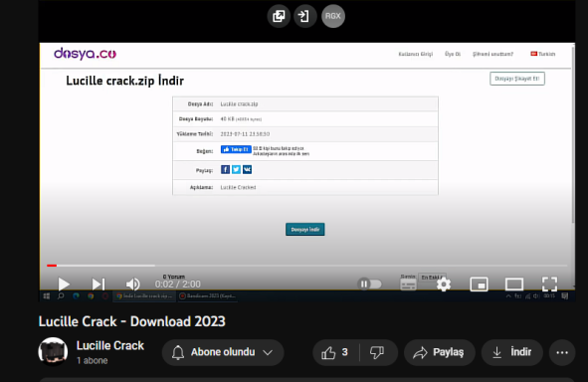Like the video with thumbs up
Viewport: 588px width, 382px height.
point(335,352)
